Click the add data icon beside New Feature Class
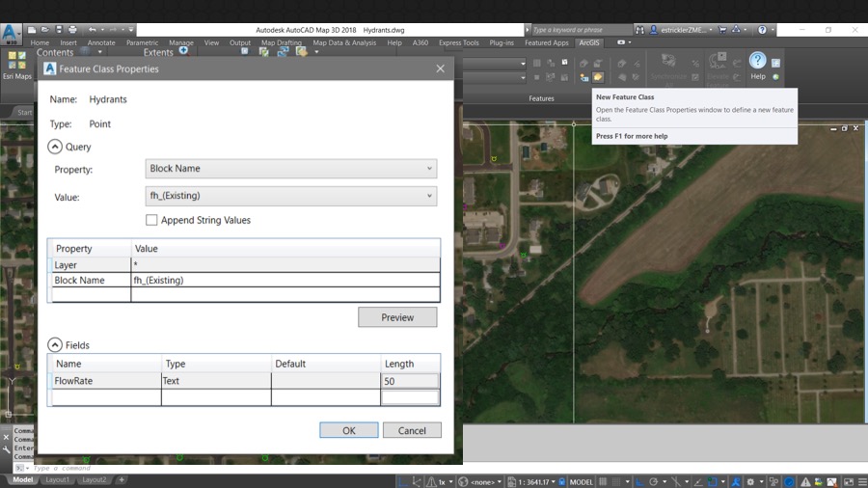Image resolution: width=868 pixels, height=488 pixels. [x=584, y=77]
